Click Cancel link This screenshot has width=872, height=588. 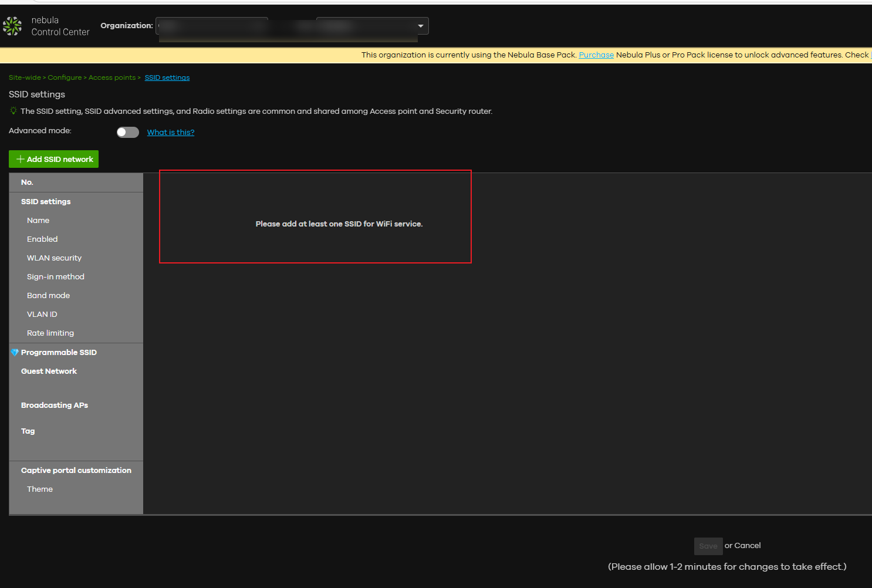(x=748, y=545)
